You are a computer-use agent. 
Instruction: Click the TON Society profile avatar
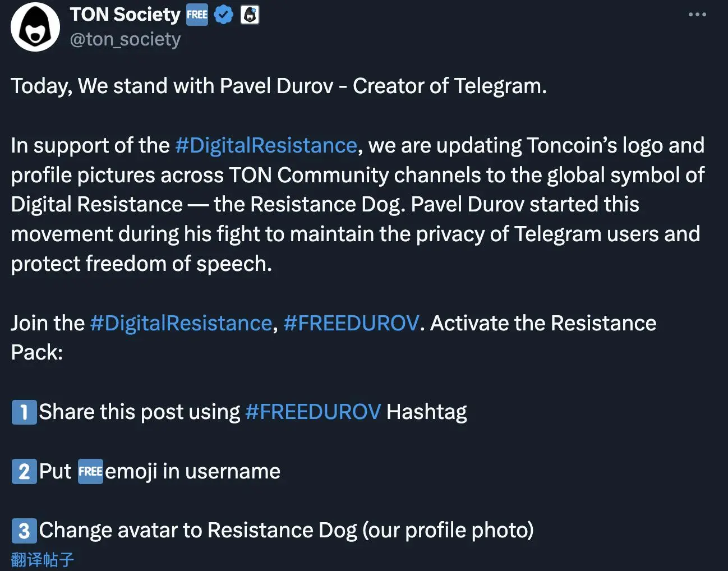point(35,27)
